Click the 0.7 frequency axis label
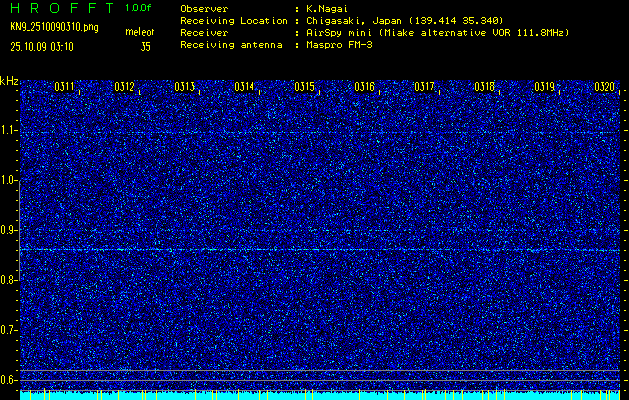The width and height of the screenshot is (629, 400). pyautogui.click(x=9, y=330)
